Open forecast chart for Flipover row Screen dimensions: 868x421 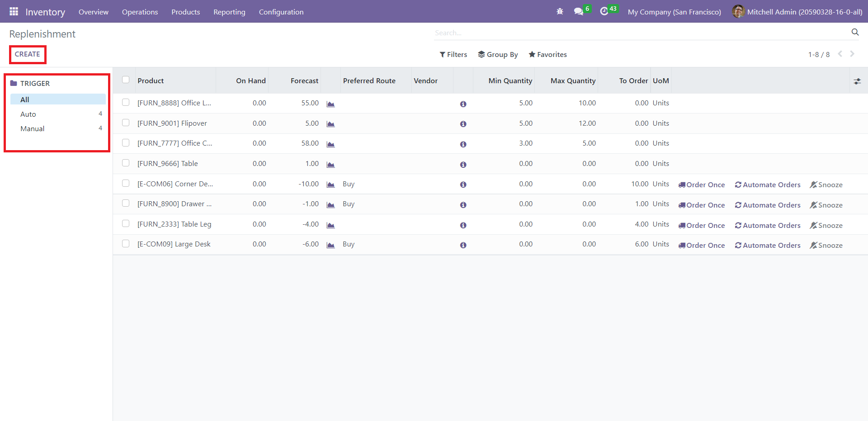tap(330, 124)
